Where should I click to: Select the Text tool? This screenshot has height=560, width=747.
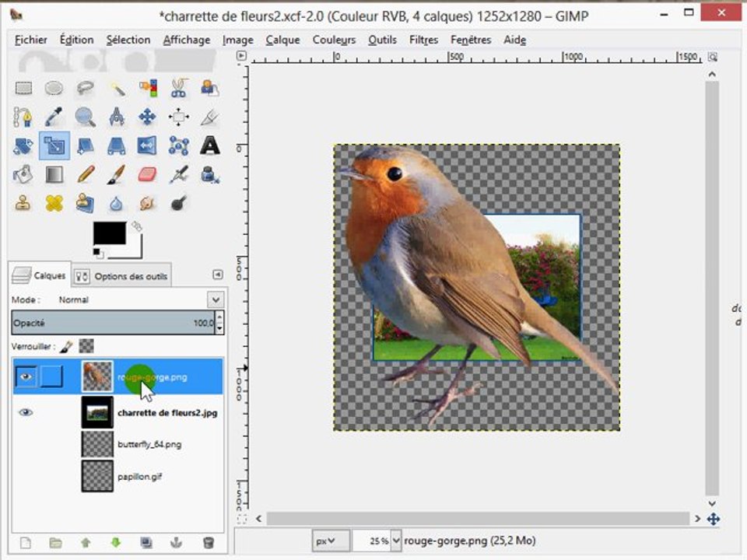point(209,145)
